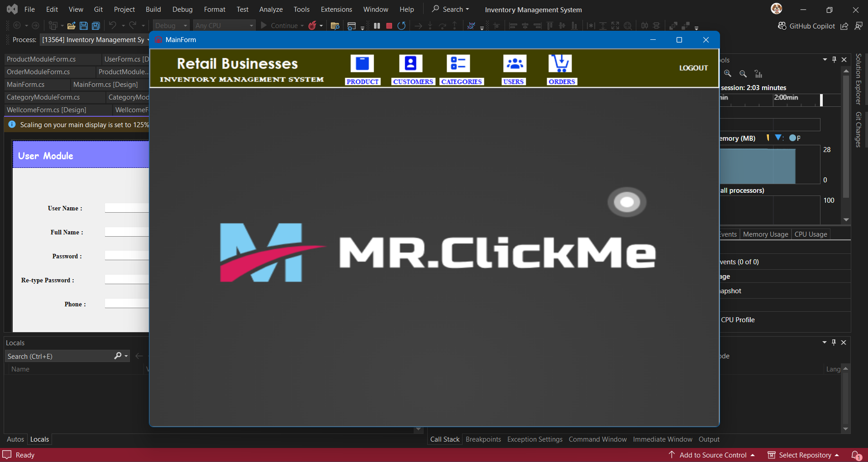Pin the Diagnostic Tools panel
This screenshot has width=868, height=462.
[835, 60]
